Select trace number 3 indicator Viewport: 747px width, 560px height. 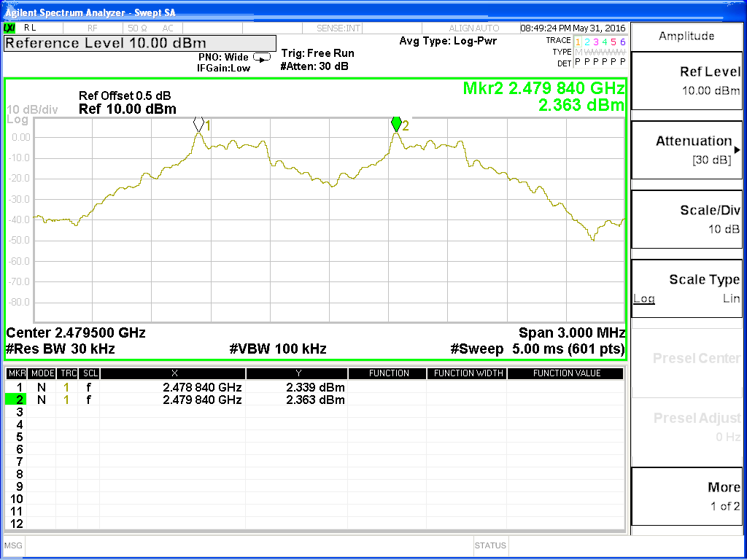coord(596,42)
